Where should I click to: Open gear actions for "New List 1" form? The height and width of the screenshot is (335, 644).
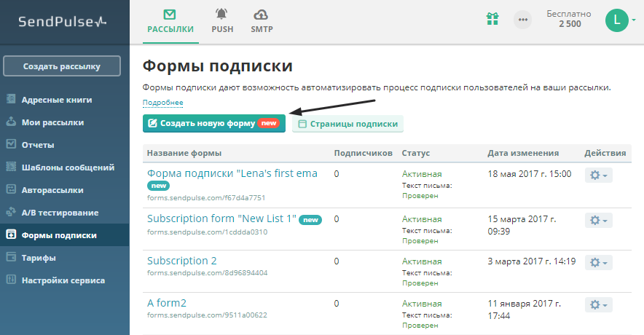point(598,220)
